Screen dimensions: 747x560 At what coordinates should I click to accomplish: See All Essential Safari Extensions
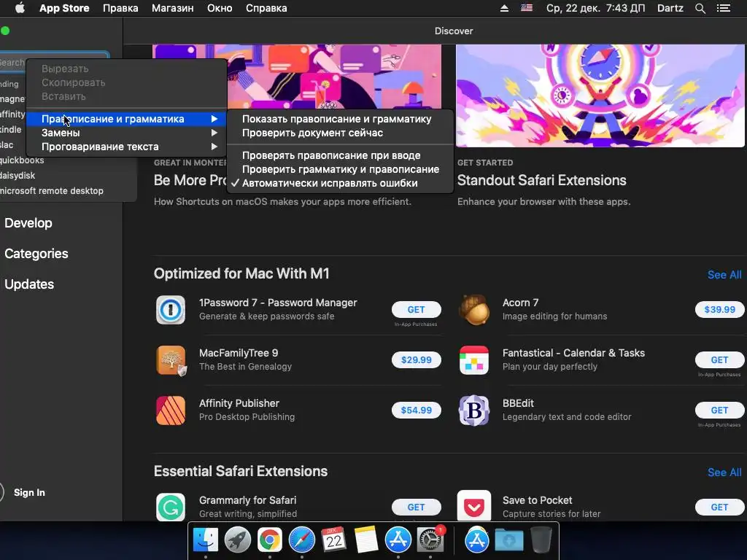pyautogui.click(x=724, y=472)
